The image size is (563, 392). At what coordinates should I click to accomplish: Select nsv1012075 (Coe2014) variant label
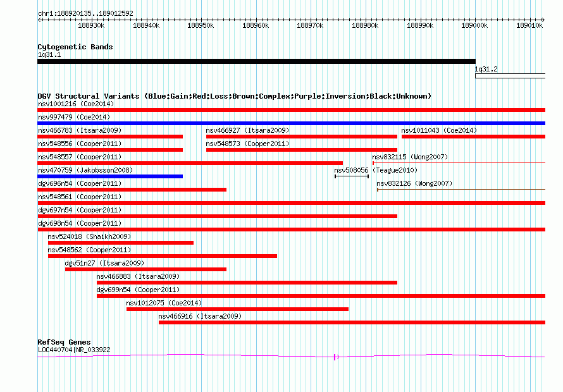tap(164, 303)
